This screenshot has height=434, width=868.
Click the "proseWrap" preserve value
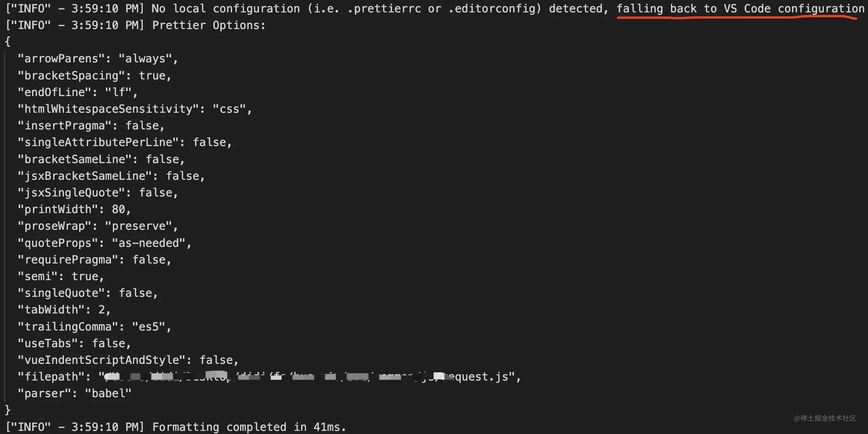tap(138, 226)
